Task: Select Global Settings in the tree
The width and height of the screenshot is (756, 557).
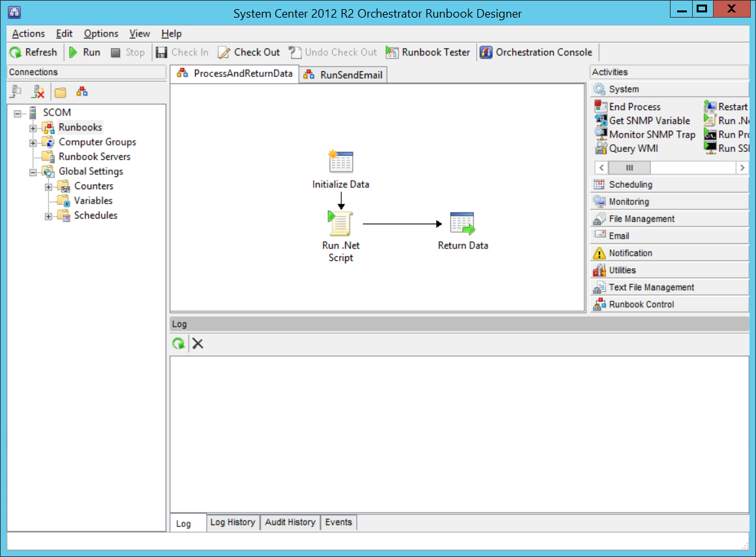Action: [x=91, y=171]
